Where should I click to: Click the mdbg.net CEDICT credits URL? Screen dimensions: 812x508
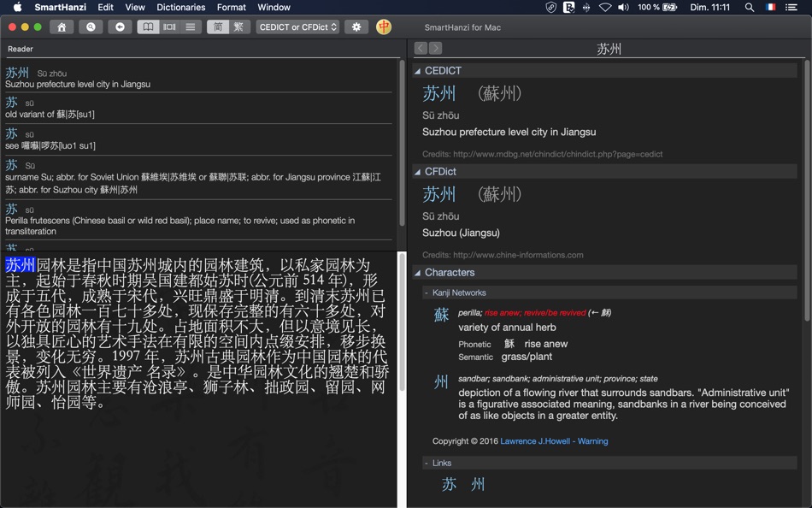pos(558,154)
